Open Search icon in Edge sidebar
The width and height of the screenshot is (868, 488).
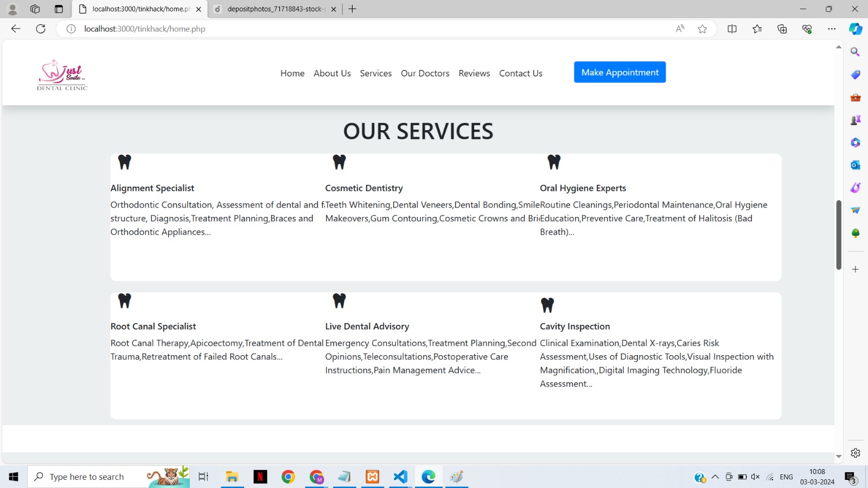click(x=856, y=52)
